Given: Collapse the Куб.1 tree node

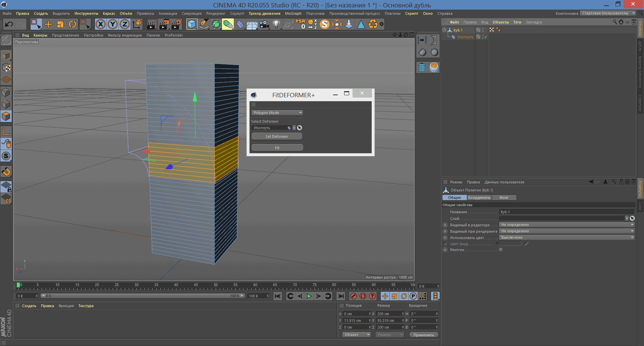Looking at the screenshot, I should [444, 30].
